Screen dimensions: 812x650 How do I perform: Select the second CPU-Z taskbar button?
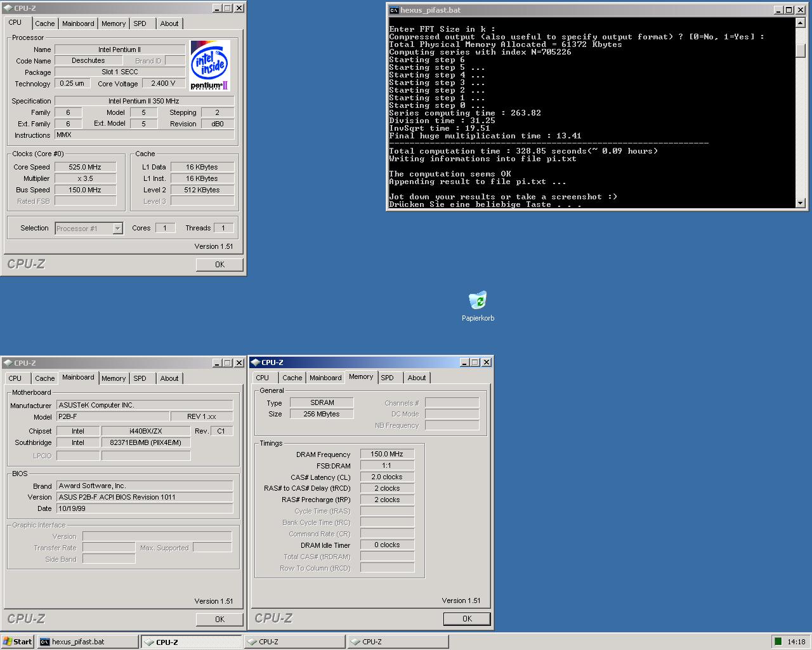click(295, 642)
